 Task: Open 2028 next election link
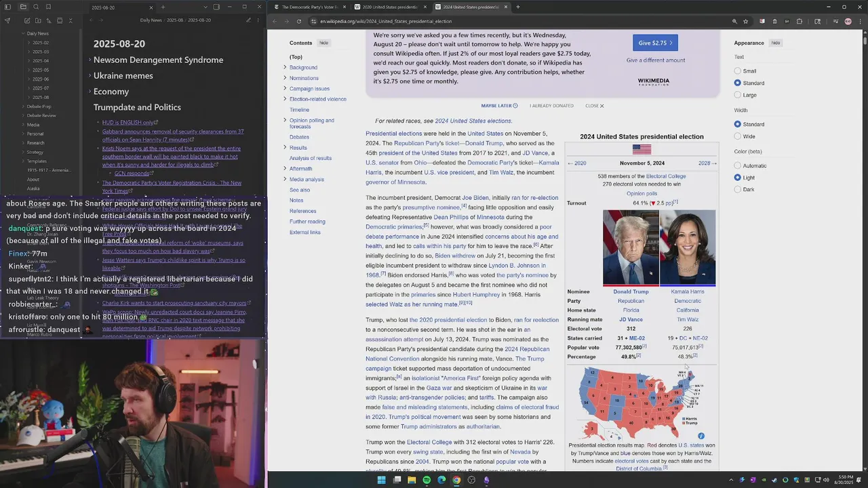(707, 163)
